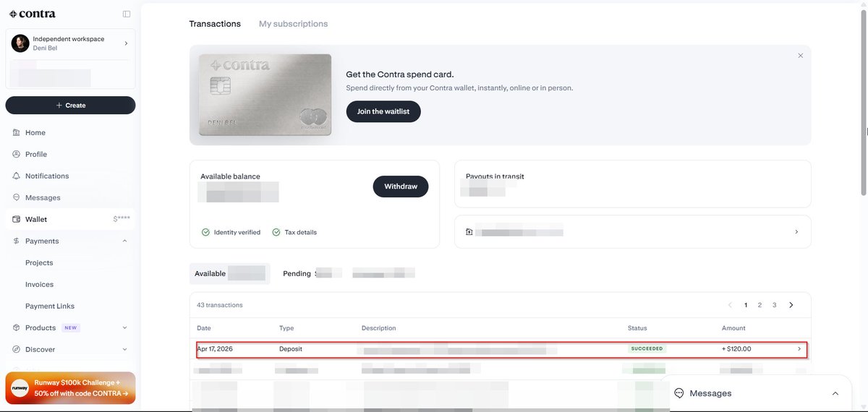Image resolution: width=868 pixels, height=412 pixels.
Task: Open Home from sidebar
Action: point(35,132)
